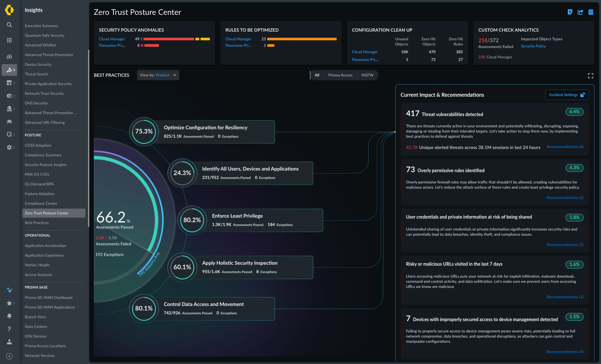Click the 184 Exceptions count
Viewport: 601px width, 364px height.
point(280,225)
